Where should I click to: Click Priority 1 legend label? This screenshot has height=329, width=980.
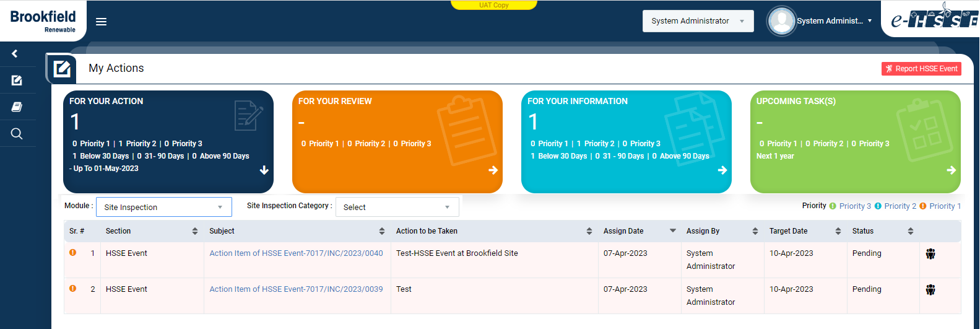945,206
